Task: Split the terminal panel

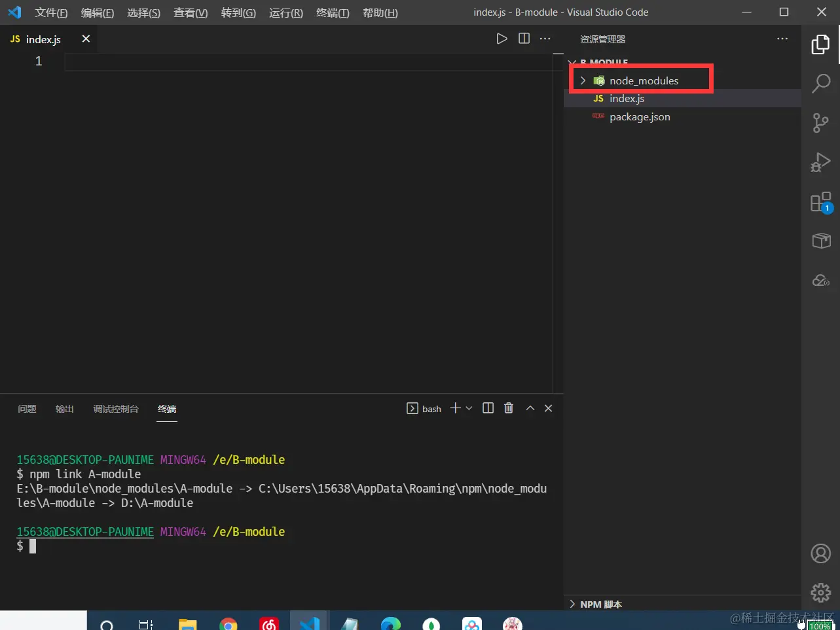Action: click(488, 408)
